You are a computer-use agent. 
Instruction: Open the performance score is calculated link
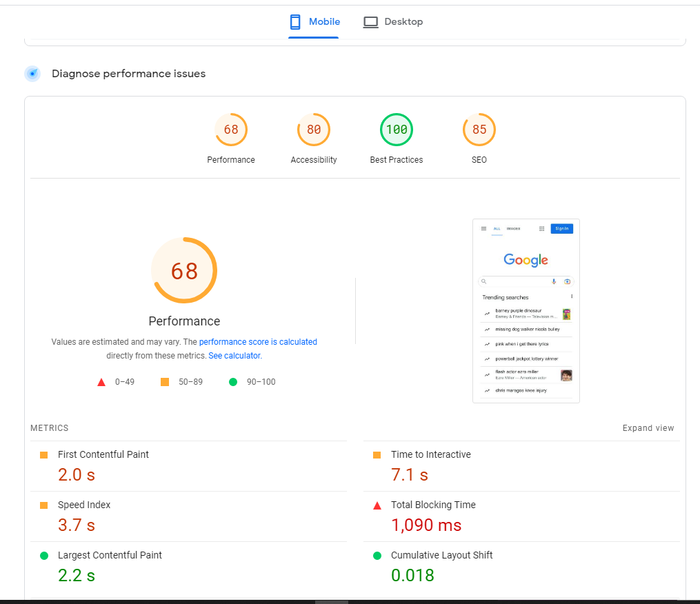(x=258, y=342)
